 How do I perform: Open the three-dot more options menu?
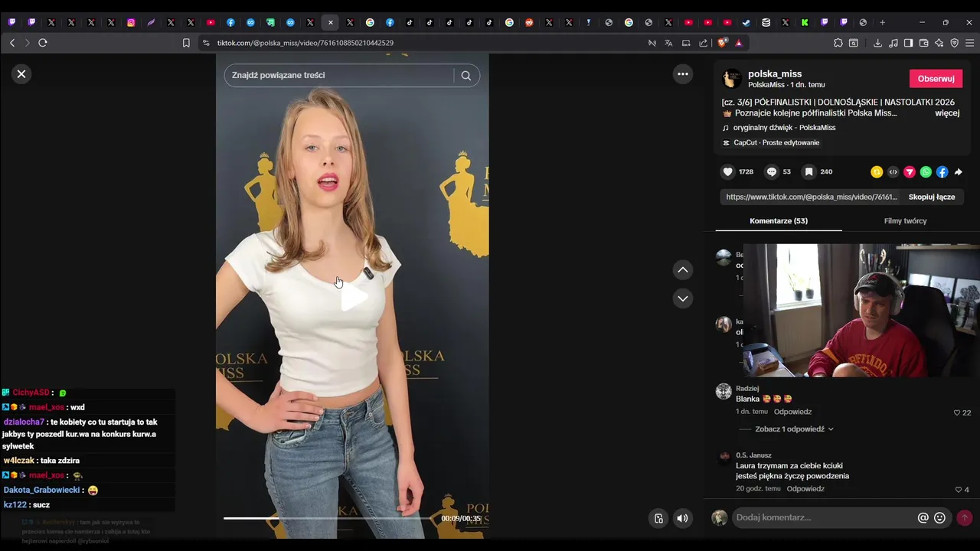(x=683, y=74)
